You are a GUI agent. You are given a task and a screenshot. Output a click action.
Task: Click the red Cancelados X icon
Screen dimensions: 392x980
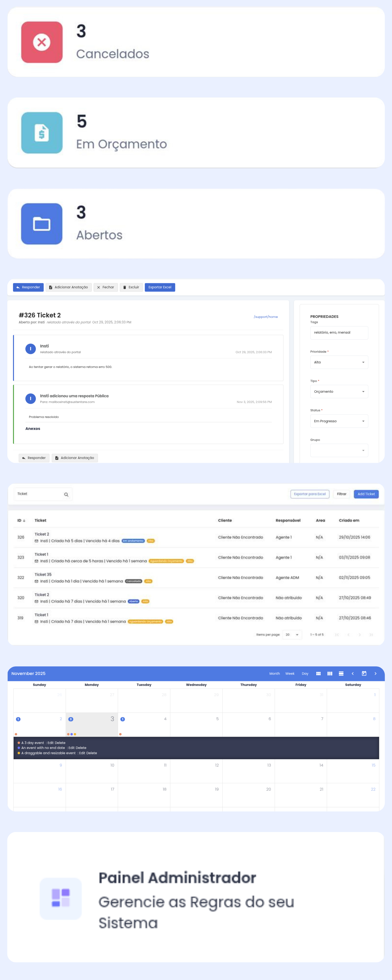click(42, 42)
